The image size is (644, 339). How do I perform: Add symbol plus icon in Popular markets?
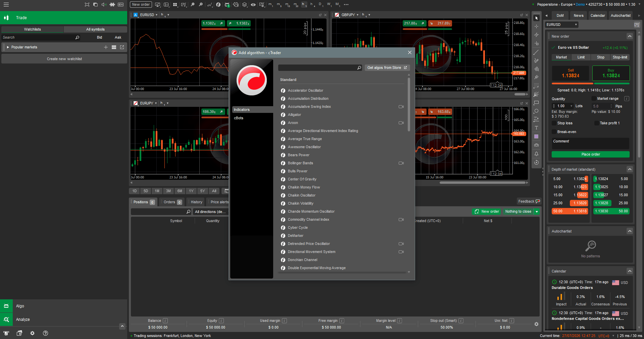(106, 47)
